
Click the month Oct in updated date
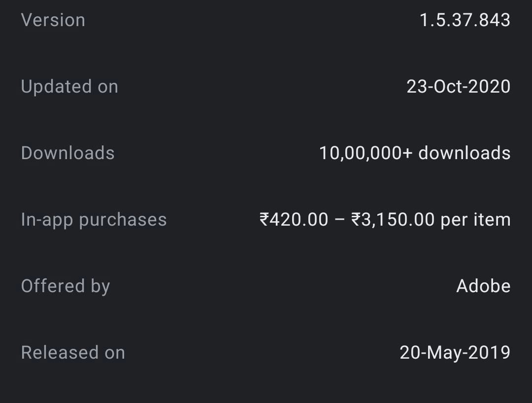(x=444, y=87)
